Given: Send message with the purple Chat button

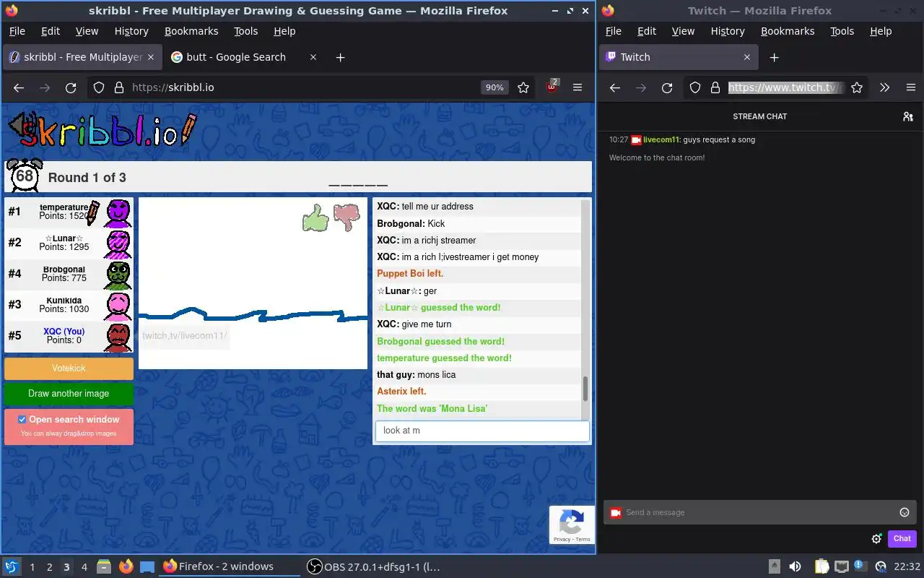Looking at the screenshot, I should coord(902,538).
